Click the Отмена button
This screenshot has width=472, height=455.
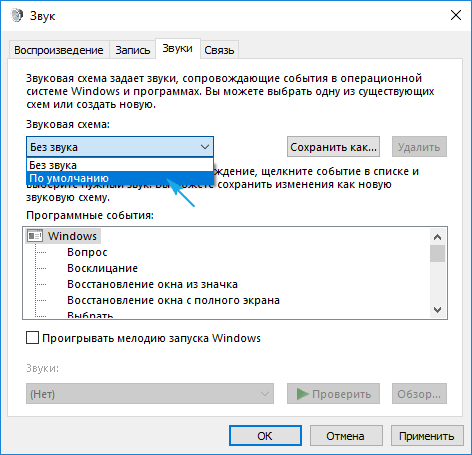click(346, 436)
